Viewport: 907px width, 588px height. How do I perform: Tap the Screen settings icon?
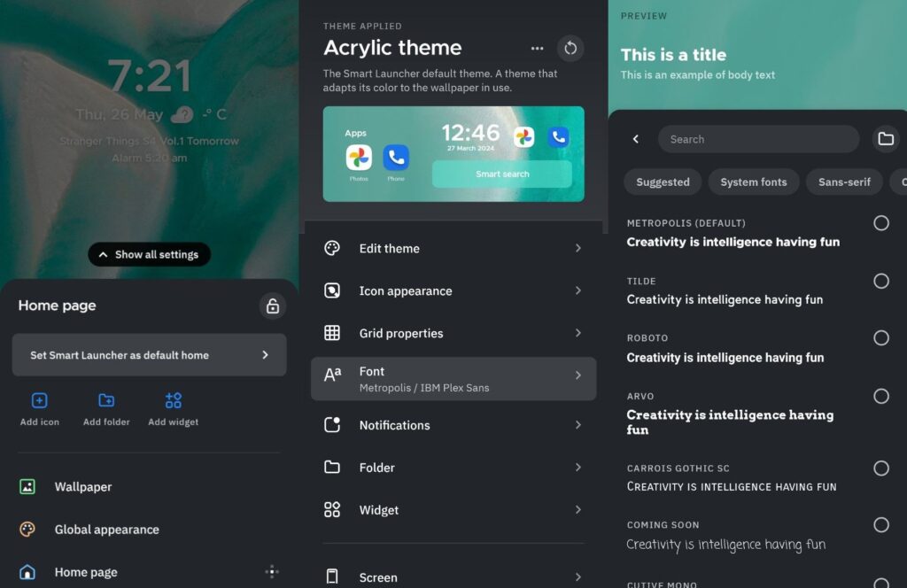(x=332, y=576)
